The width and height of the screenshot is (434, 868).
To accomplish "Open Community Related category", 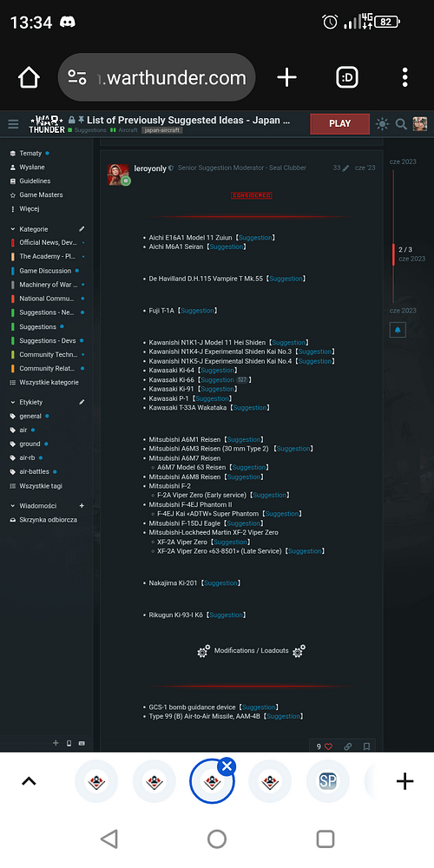I will click(48, 368).
